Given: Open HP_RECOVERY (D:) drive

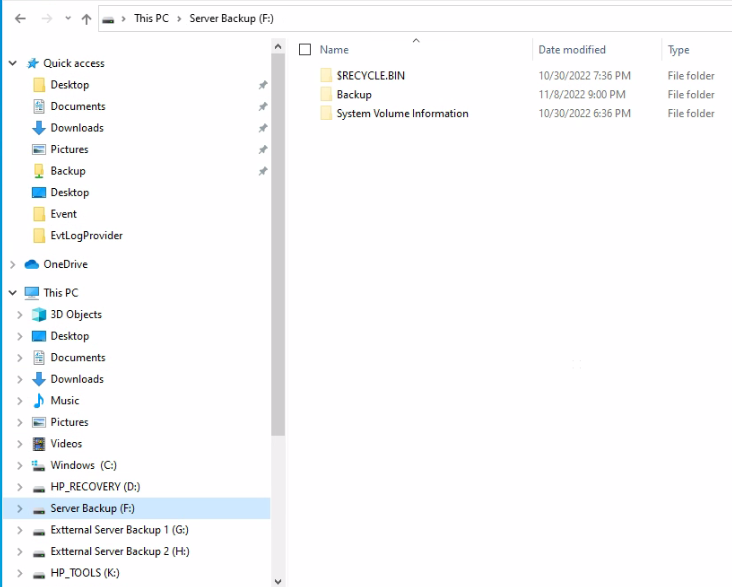Looking at the screenshot, I should (95, 487).
